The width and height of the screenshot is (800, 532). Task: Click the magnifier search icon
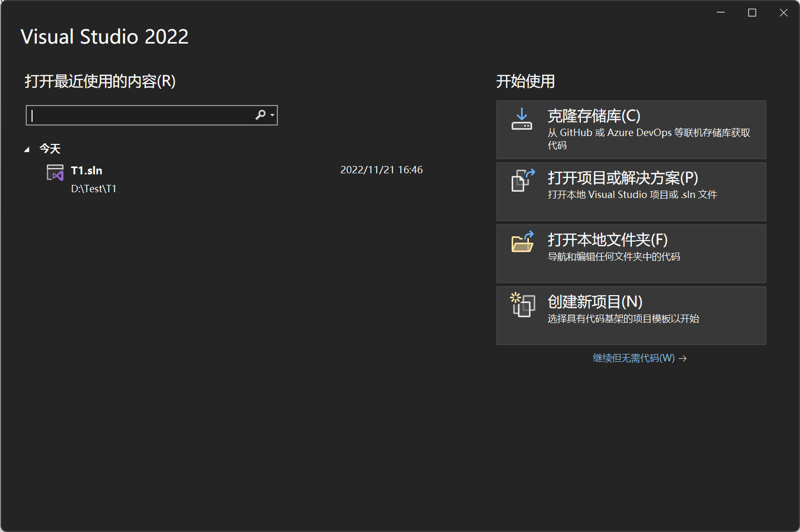[x=261, y=114]
